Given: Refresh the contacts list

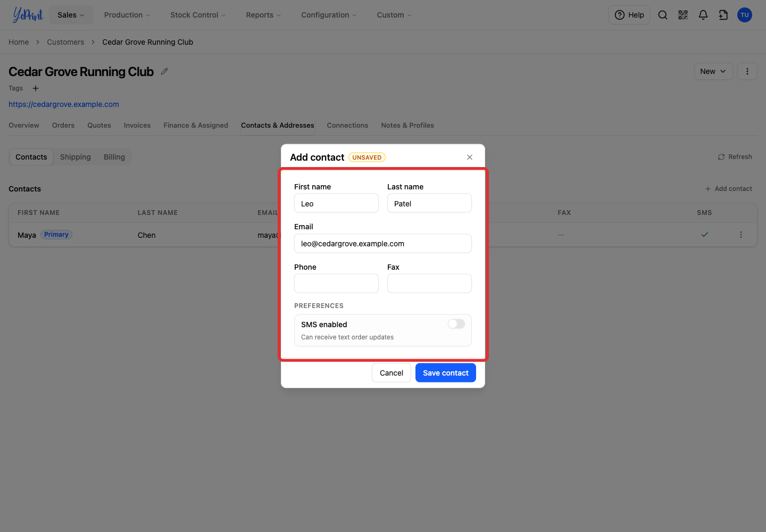Looking at the screenshot, I should (735, 157).
